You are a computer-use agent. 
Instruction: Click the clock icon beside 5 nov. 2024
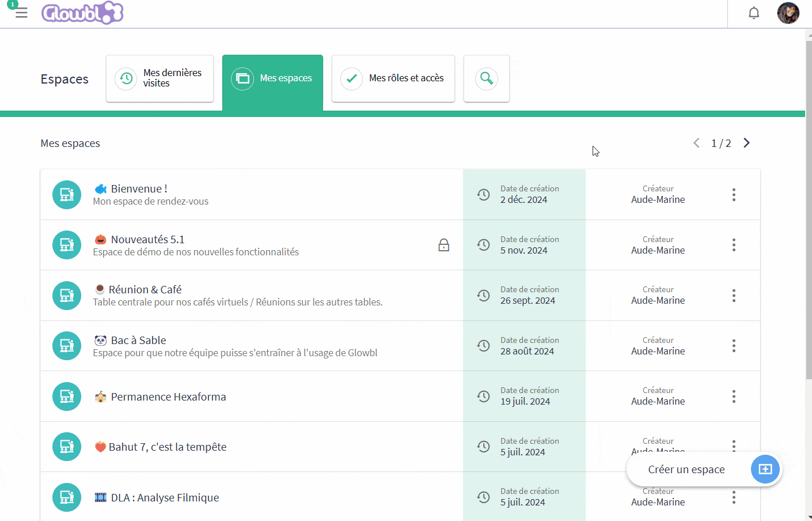(484, 245)
